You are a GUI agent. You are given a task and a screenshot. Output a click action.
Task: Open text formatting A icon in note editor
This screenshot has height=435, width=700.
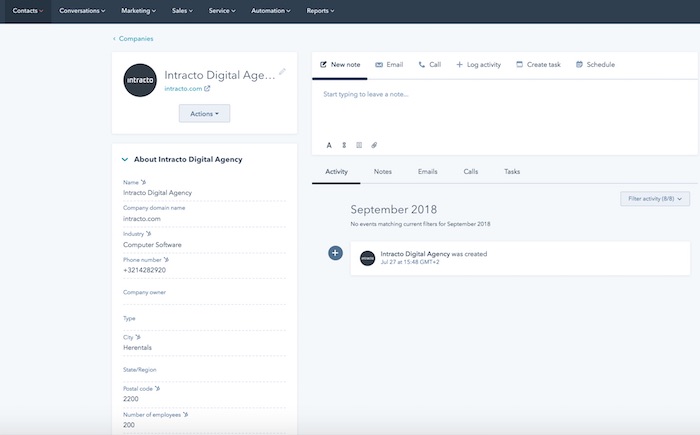[x=329, y=145]
